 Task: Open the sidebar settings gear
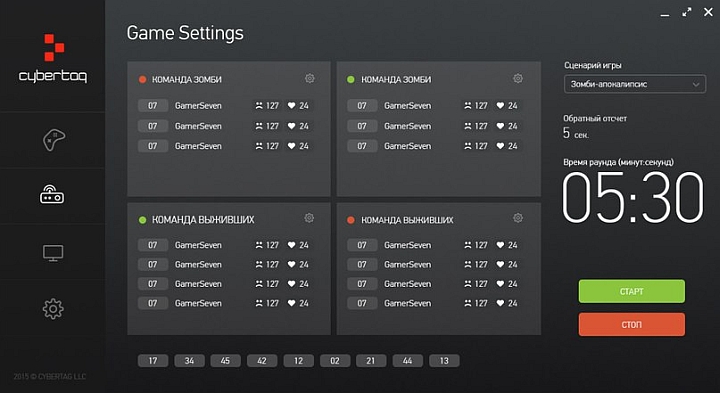pos(53,309)
